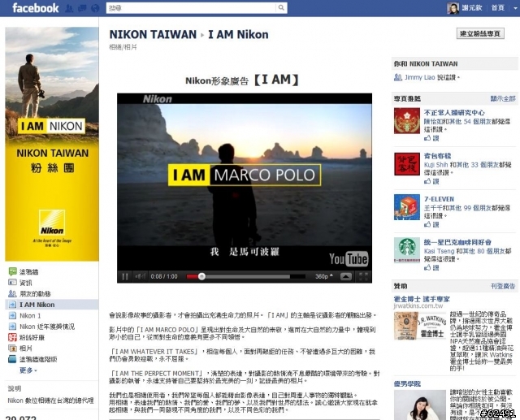
Task: Open the 背包客棧 page link
Action: click(x=437, y=156)
